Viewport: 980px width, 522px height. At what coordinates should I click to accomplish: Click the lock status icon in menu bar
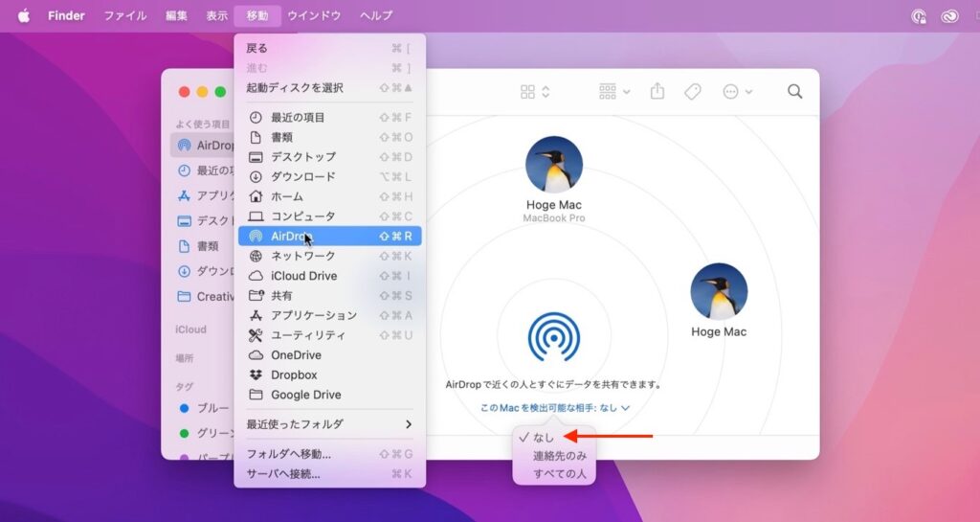[918, 16]
